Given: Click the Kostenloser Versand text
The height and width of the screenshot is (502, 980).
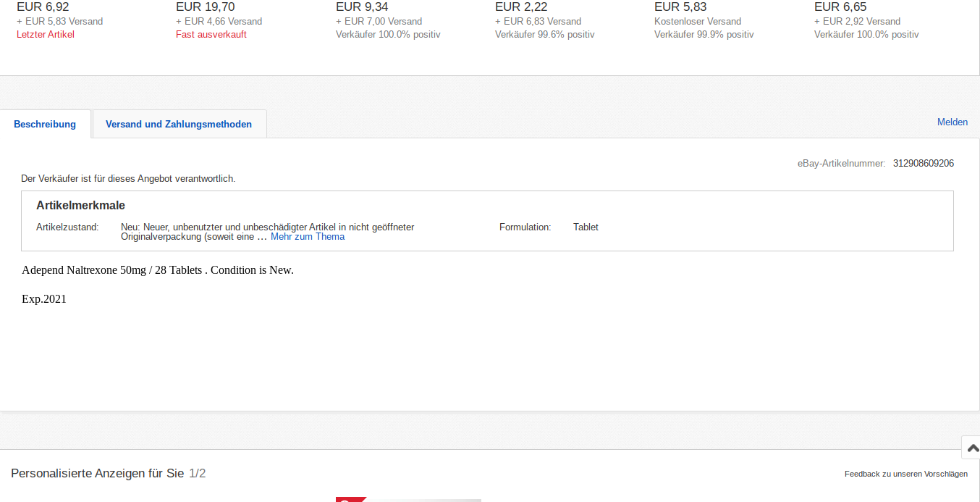Looking at the screenshot, I should point(699,22).
